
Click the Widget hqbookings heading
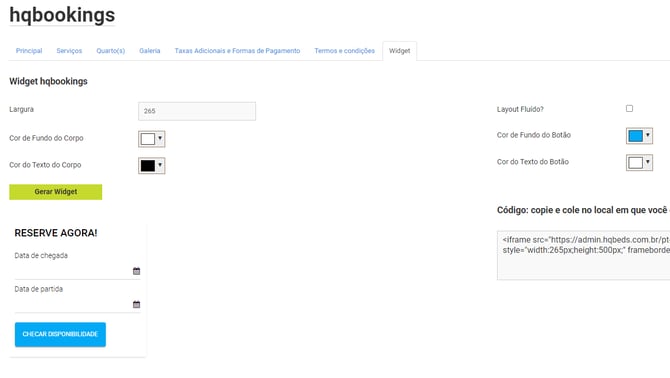[48, 81]
